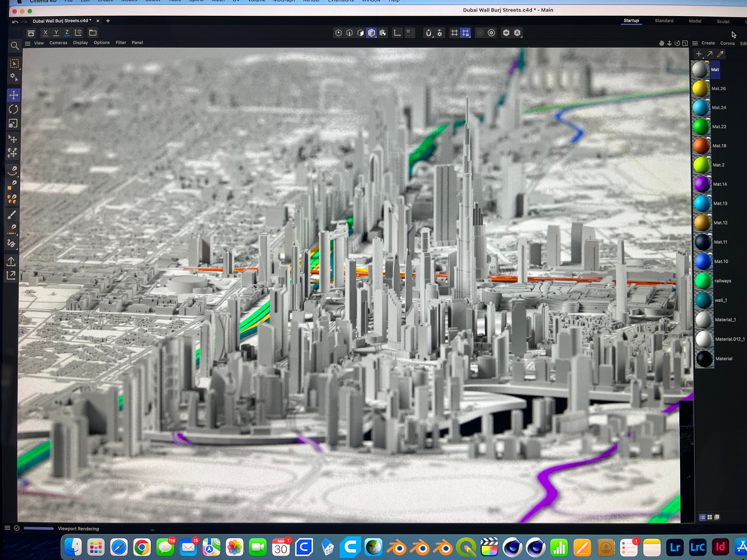Open the viewport hamburger menu
Image resolution: width=747 pixels, height=560 pixels.
point(28,43)
